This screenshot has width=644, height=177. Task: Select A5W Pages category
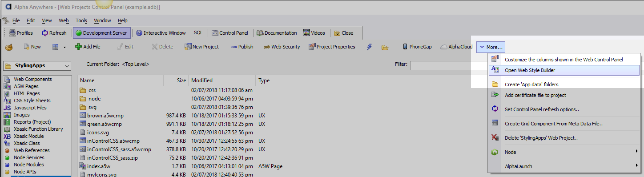[x=26, y=86]
